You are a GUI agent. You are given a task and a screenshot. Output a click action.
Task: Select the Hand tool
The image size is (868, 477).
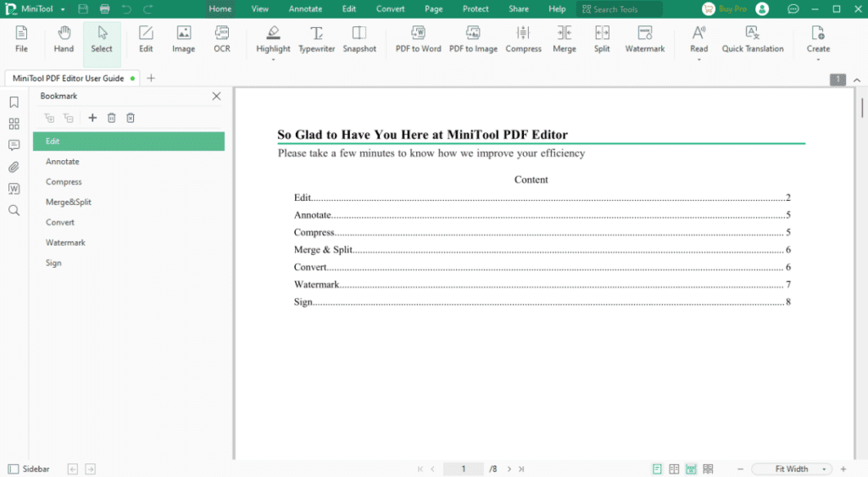point(64,39)
